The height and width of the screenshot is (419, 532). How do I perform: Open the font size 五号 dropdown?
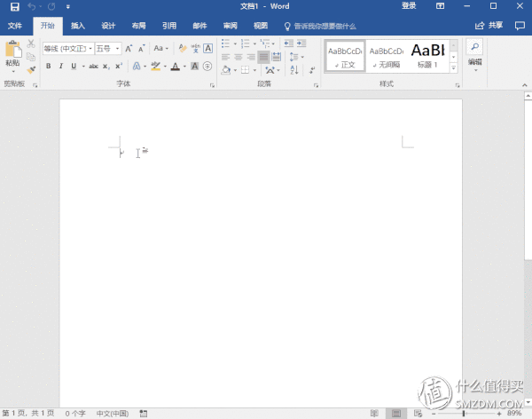click(117, 49)
